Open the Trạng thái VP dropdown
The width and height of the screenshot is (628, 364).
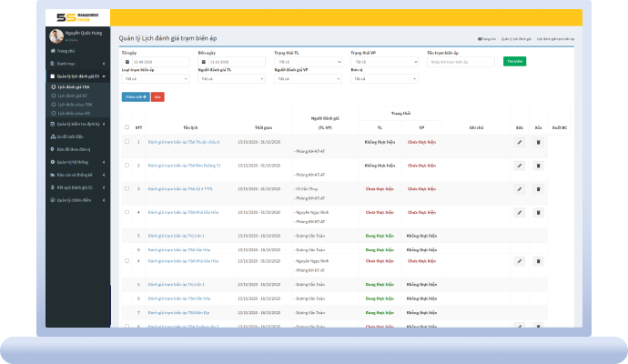pyautogui.click(x=382, y=62)
